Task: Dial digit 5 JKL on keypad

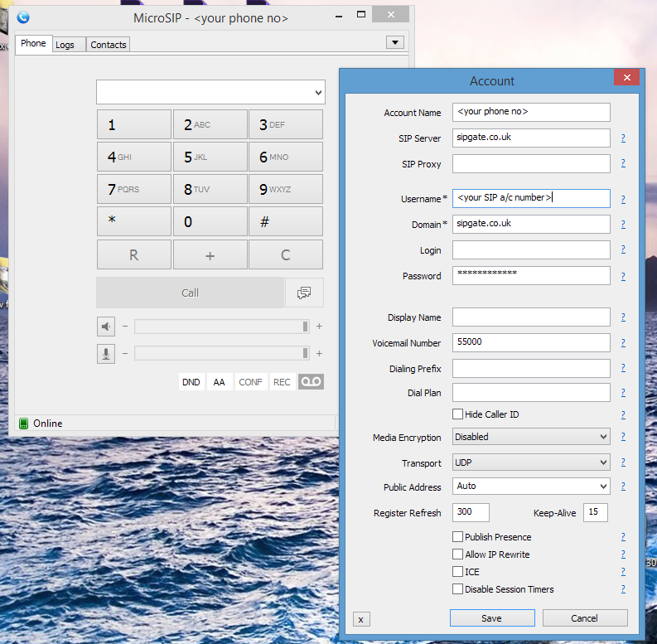Action: point(210,157)
